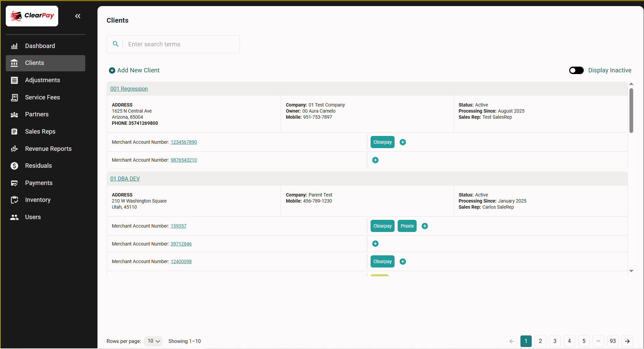Image resolution: width=644 pixels, height=349 pixels.
Task: Open Dashboard from sidebar
Action: coord(40,46)
